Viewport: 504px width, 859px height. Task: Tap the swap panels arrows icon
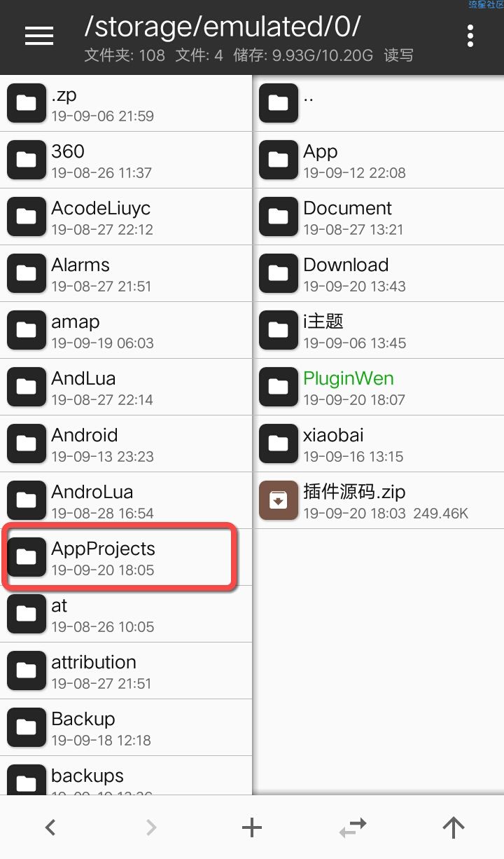353,827
